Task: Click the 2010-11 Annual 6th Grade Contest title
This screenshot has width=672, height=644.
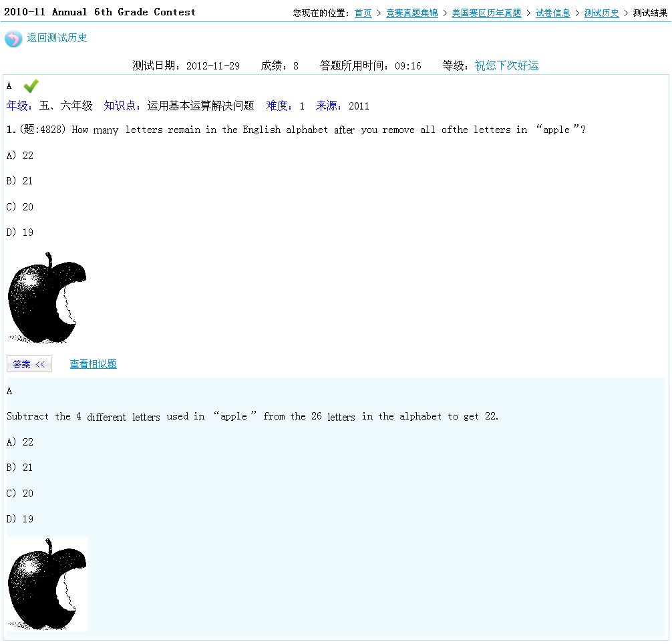Action: (x=100, y=12)
